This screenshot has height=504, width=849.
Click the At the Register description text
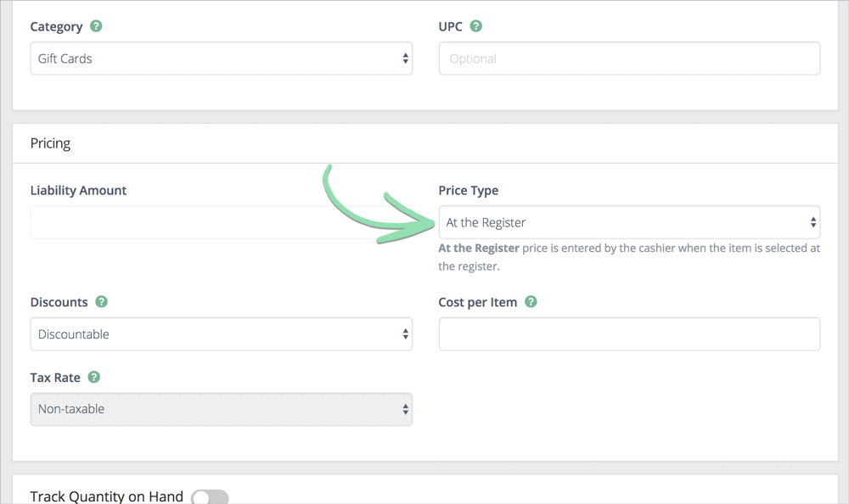[629, 257]
